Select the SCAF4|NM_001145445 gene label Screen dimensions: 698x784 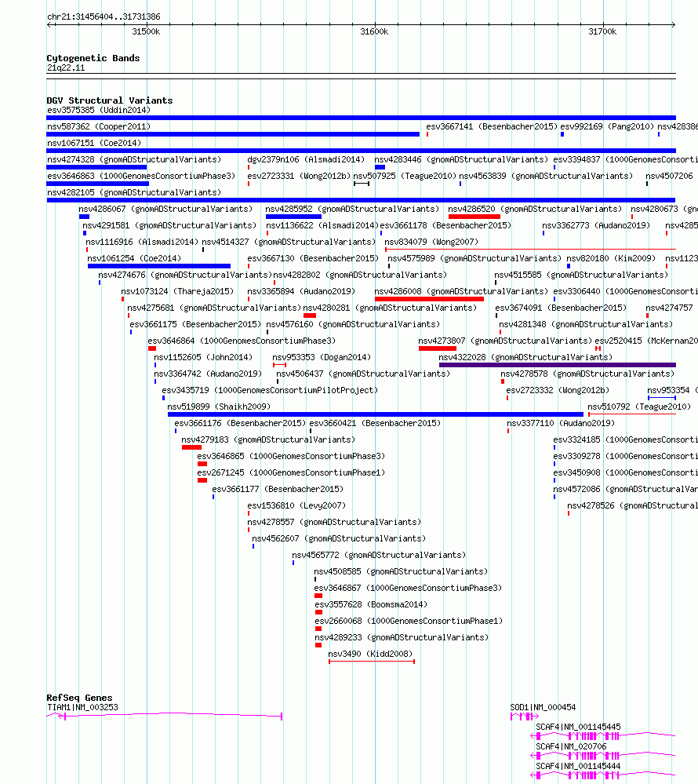pos(578,727)
